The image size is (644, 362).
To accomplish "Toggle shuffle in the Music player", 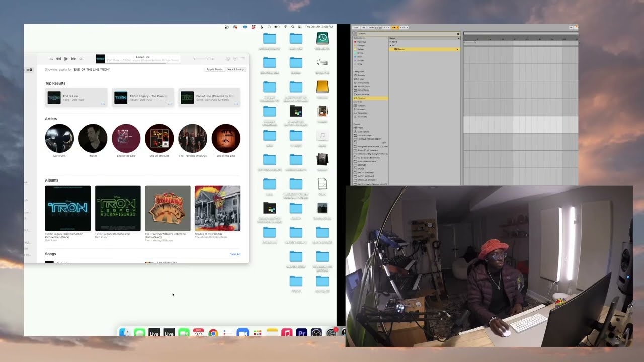I will tap(51, 59).
